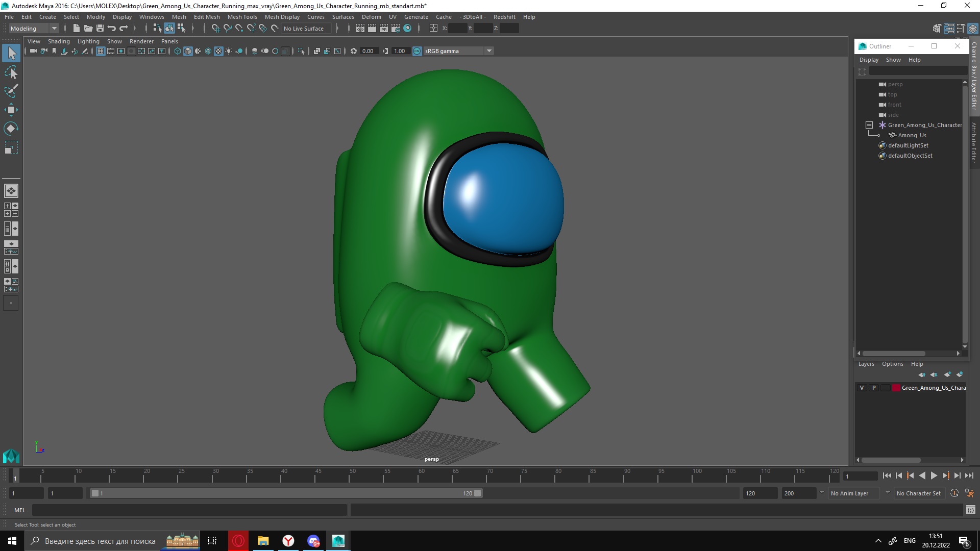This screenshot has height=551, width=980.
Task: Start IPR render from toolbar
Action: pyautogui.click(x=384, y=29)
